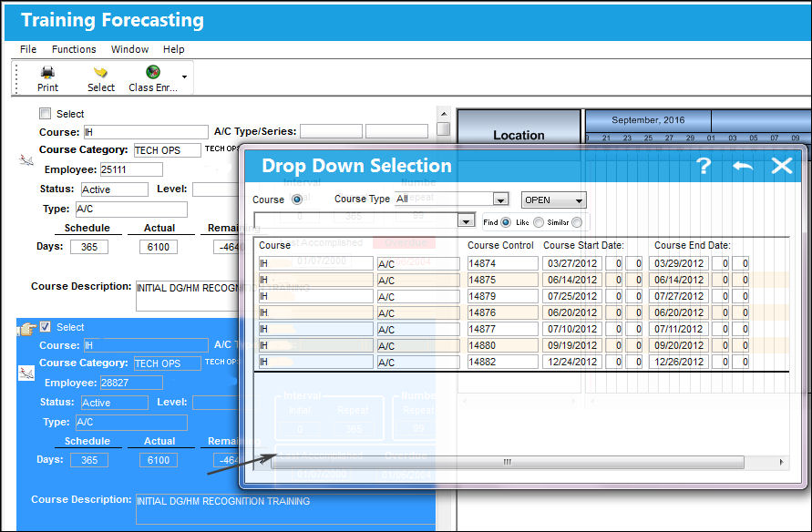Click Status field of employee 25111

point(115,189)
